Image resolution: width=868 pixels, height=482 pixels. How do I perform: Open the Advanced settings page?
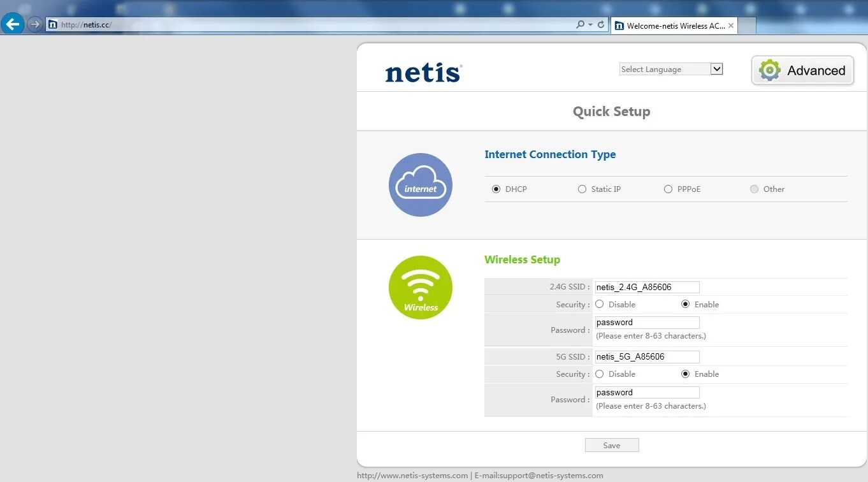(x=803, y=70)
